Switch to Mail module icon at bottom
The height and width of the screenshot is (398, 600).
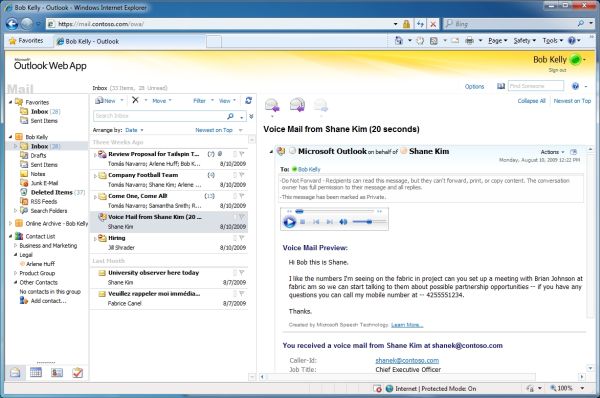tap(15, 372)
